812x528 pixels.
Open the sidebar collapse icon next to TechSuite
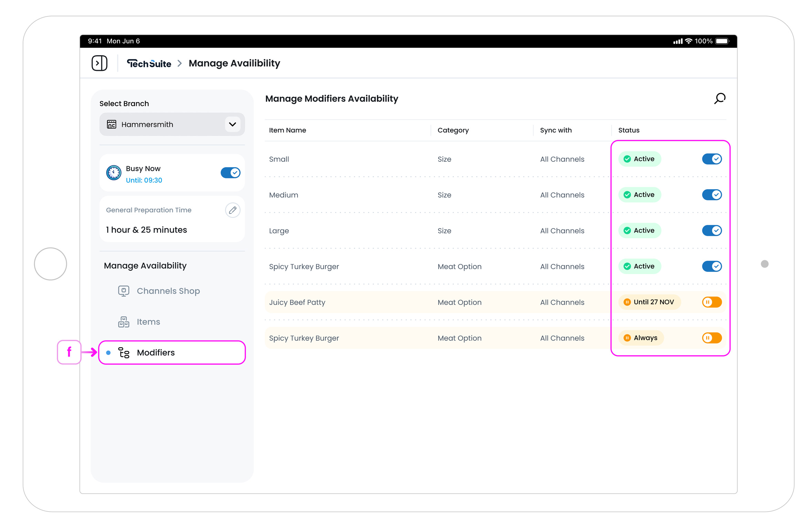100,63
